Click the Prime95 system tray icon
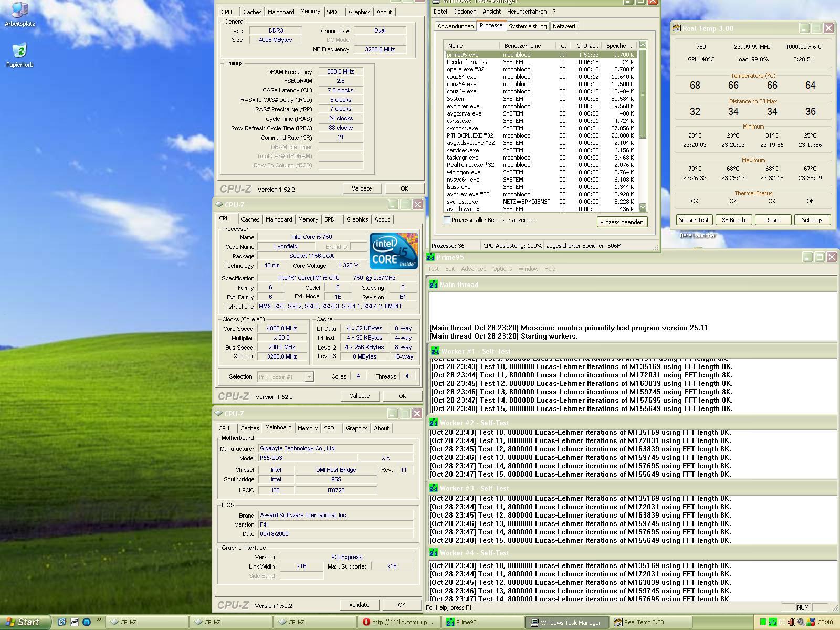This screenshot has width=840, height=630. point(773,622)
